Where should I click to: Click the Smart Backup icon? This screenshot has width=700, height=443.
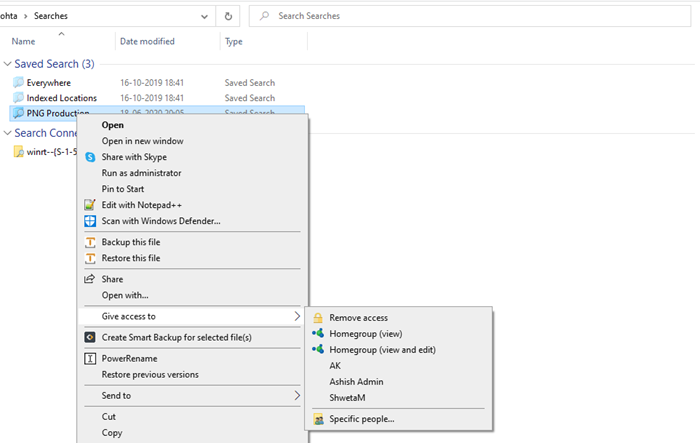click(90, 338)
